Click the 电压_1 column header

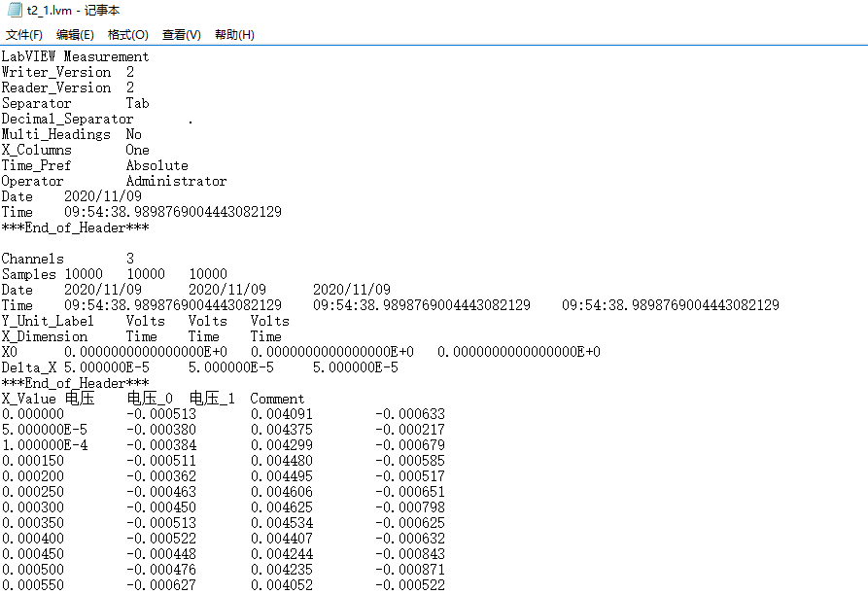(x=212, y=399)
